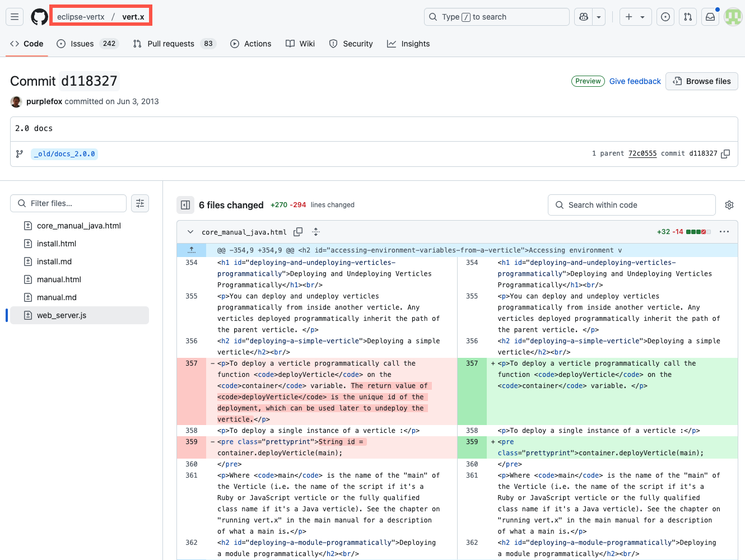The height and width of the screenshot is (560, 745).
Task: Copy the core_manual_java.html file path
Action: click(298, 231)
